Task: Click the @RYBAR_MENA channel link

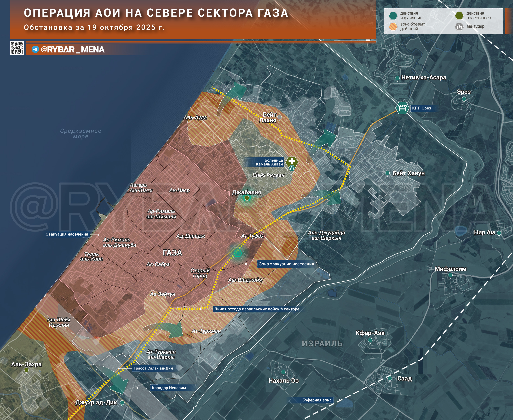Action: [x=73, y=49]
